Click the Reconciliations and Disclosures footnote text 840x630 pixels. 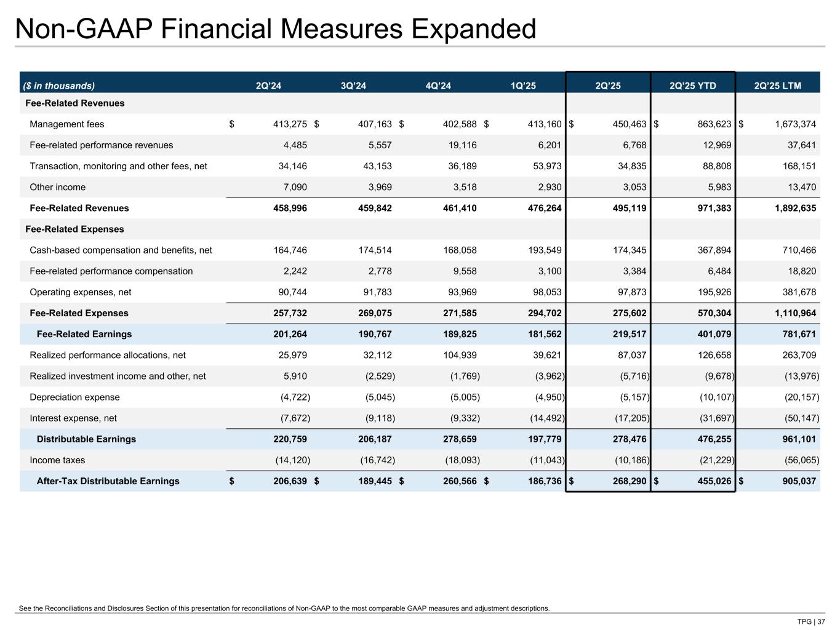point(284,608)
